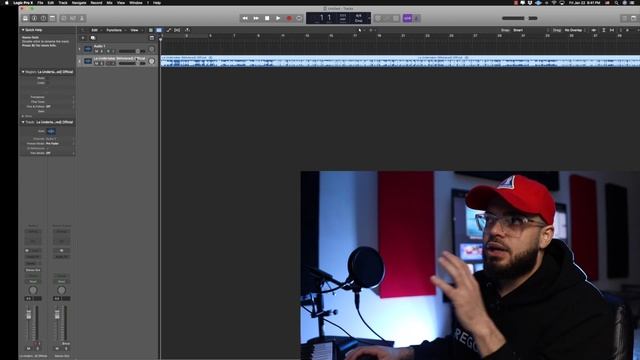
Task: Click the horizontal auto zoom icon
Action: pos(612,30)
